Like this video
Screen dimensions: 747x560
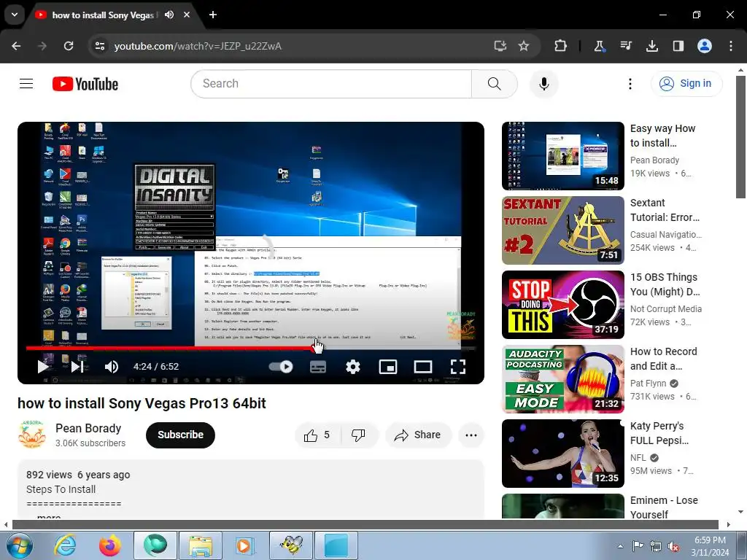pos(317,435)
